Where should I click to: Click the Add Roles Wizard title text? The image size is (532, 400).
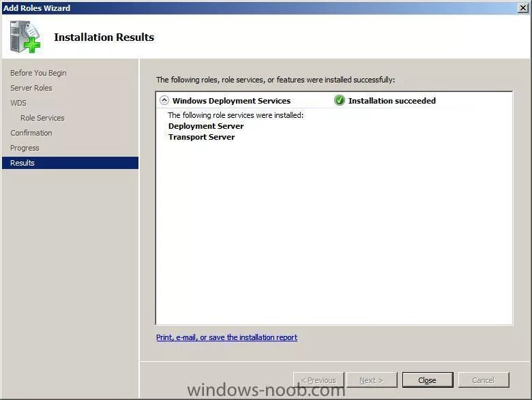coord(37,7)
